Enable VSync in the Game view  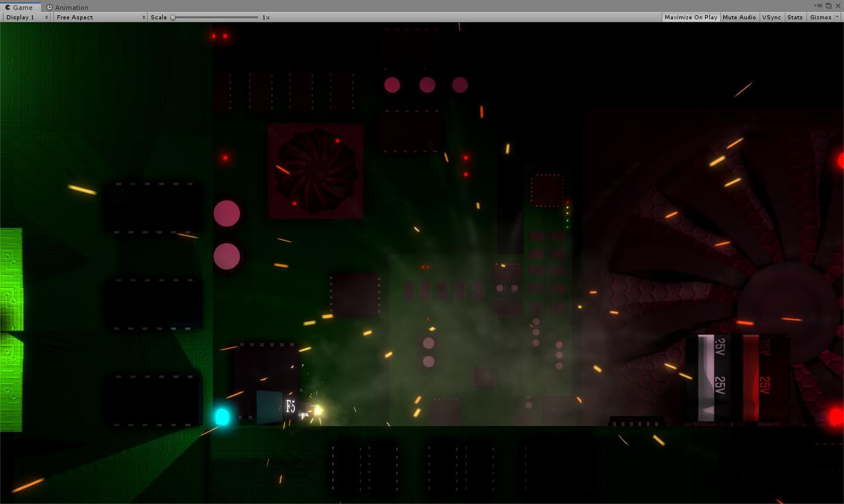tap(771, 17)
